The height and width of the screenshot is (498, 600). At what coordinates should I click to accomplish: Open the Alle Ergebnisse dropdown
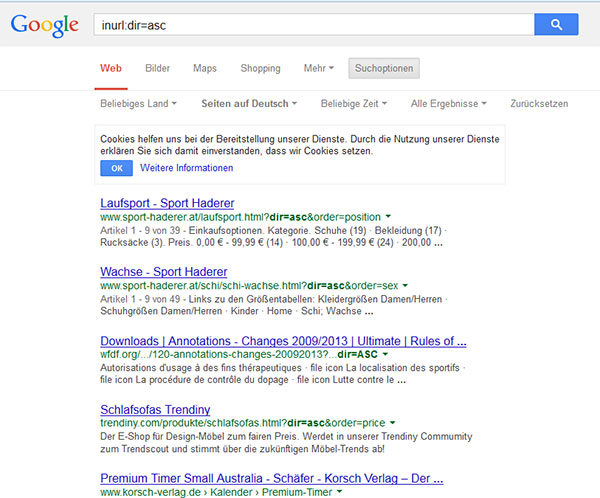tap(448, 103)
